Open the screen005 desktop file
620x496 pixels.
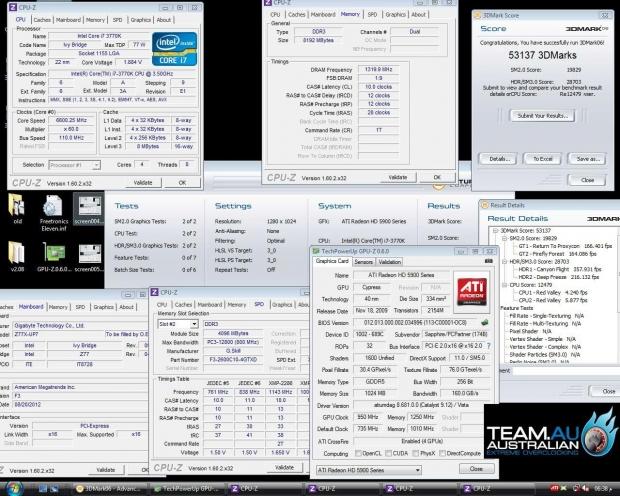pos(89,257)
